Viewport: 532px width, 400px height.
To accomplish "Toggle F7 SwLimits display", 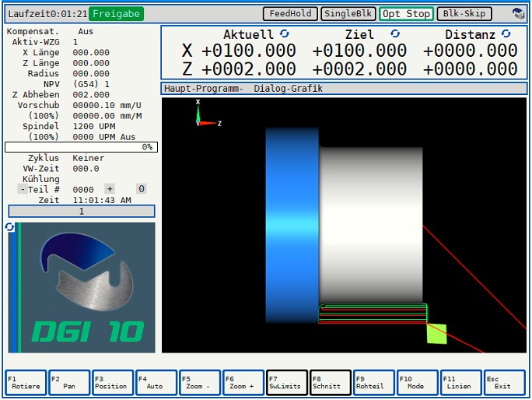I will (287, 383).
